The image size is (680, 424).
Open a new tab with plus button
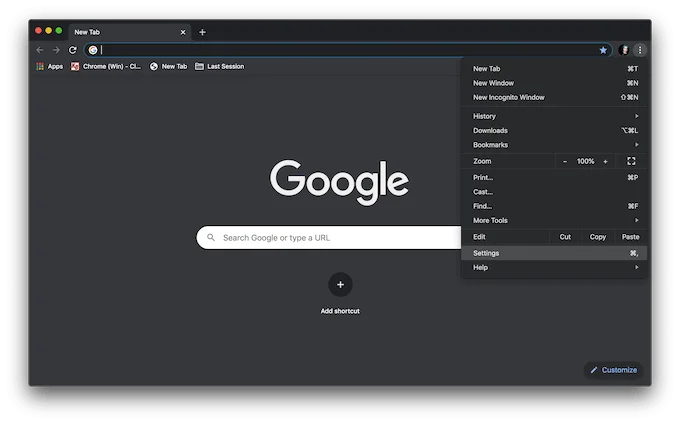202,32
